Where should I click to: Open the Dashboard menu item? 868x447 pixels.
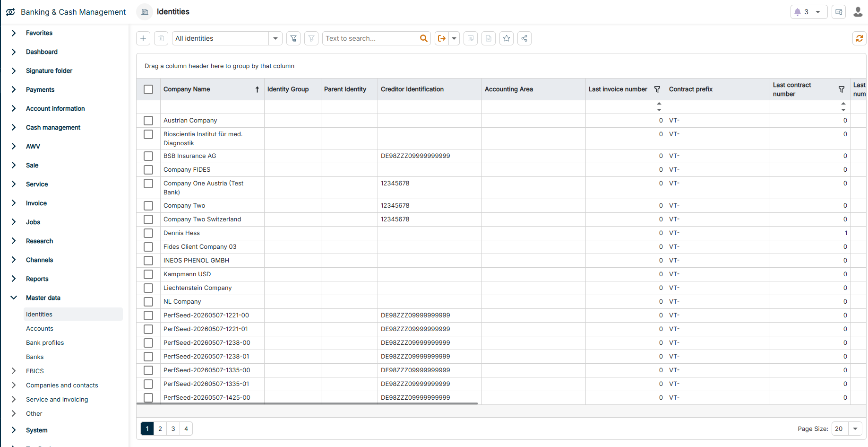point(42,52)
